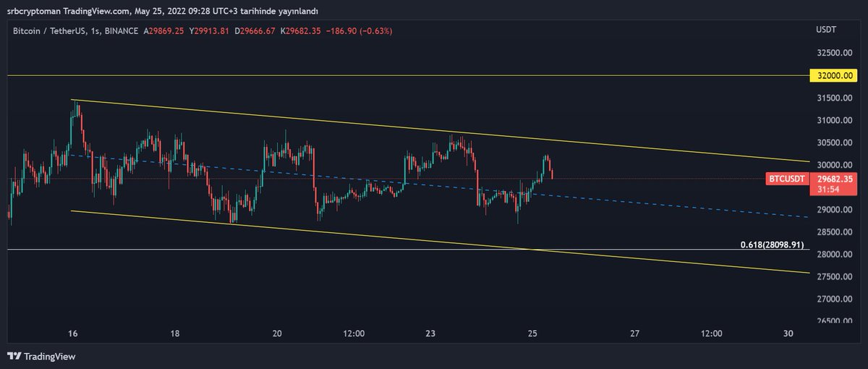Click date 20 on the time axis

[277, 334]
